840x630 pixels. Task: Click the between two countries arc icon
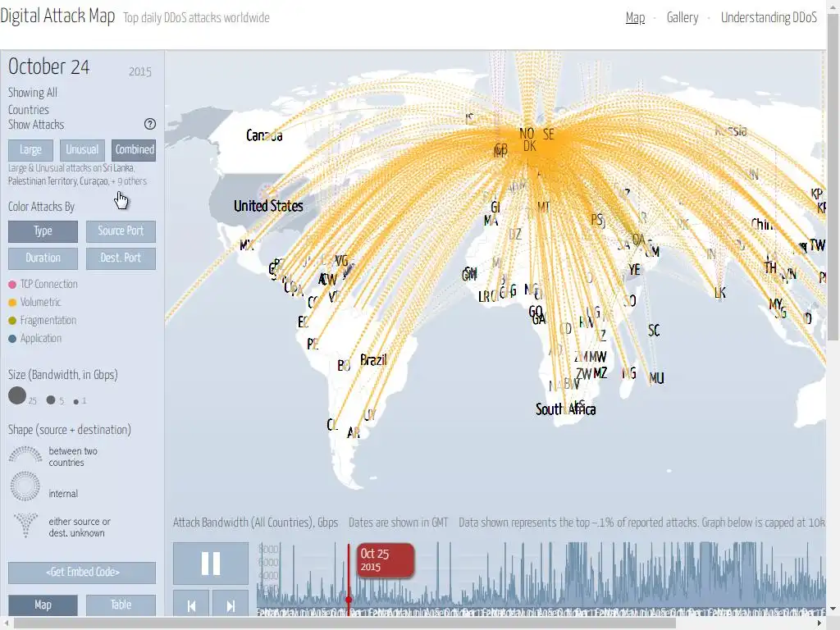click(25, 454)
